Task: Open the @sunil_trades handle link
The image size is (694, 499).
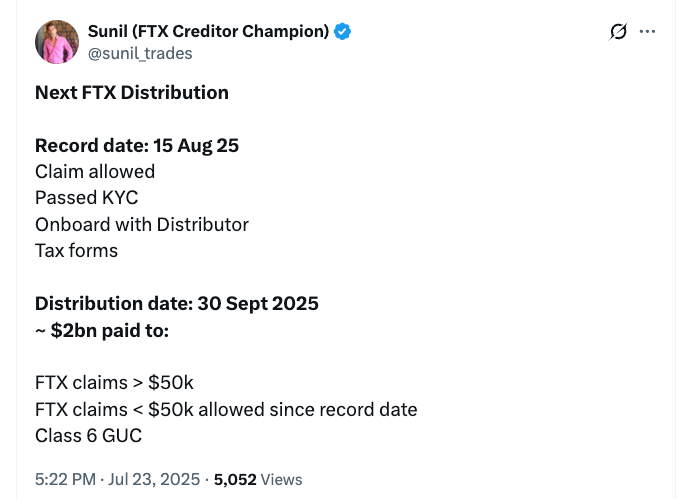Action: click(x=140, y=53)
